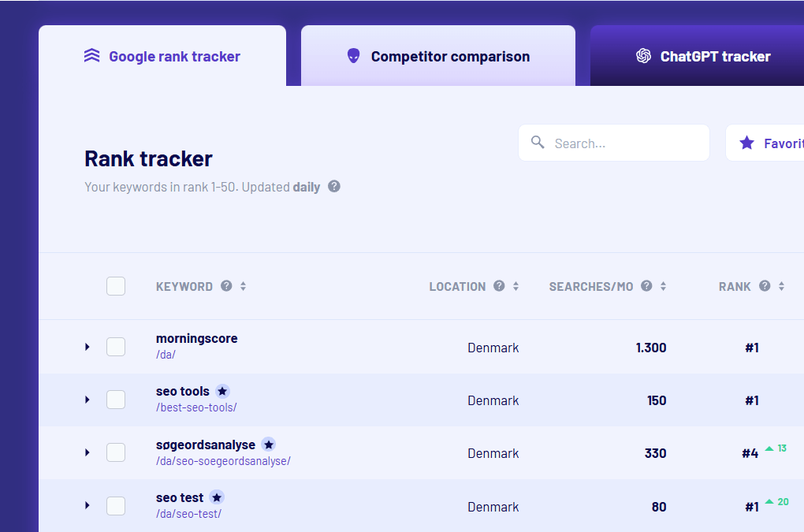
Task: Expand the morningscore keyword row
Action: pos(87,347)
